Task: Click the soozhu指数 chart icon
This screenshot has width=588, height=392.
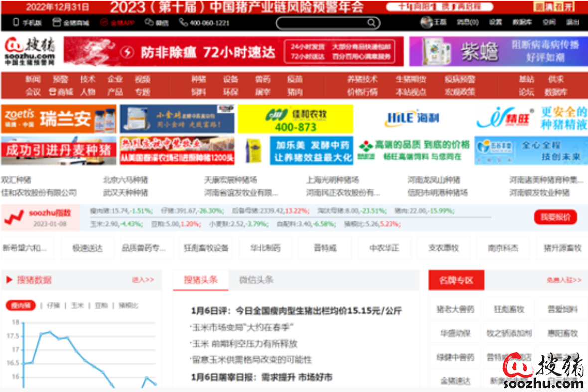Action: 14,217
